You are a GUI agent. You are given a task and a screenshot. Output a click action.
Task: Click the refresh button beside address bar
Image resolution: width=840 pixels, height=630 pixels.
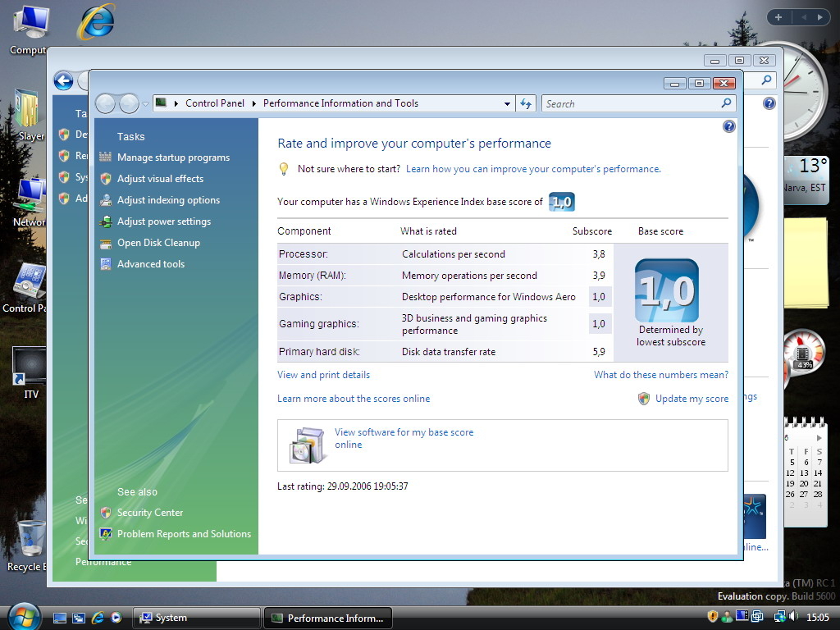pyautogui.click(x=527, y=103)
